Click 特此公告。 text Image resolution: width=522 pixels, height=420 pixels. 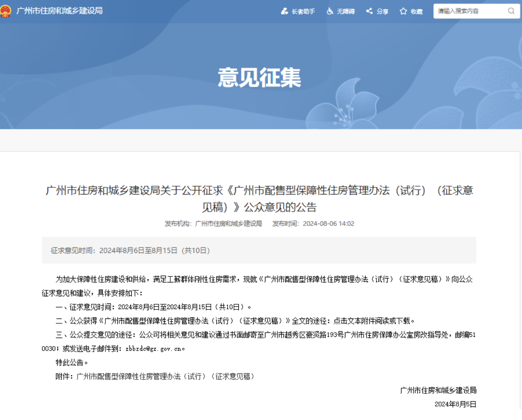(72, 362)
